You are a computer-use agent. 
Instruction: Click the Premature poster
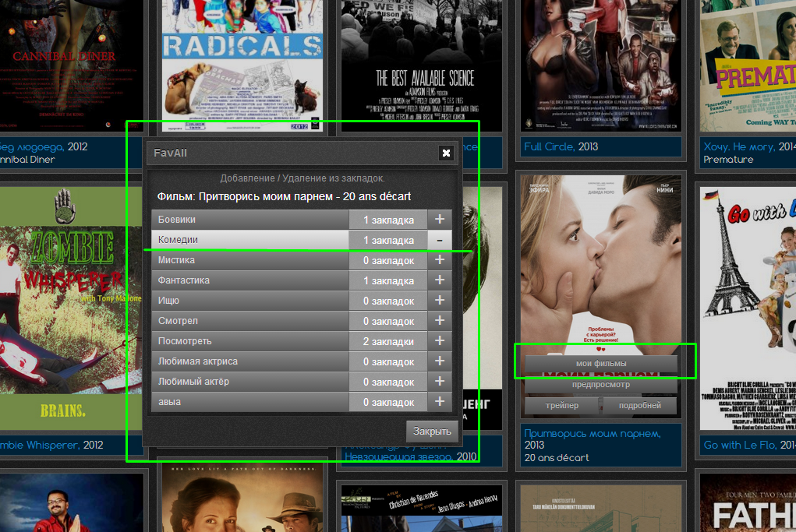pos(748,65)
